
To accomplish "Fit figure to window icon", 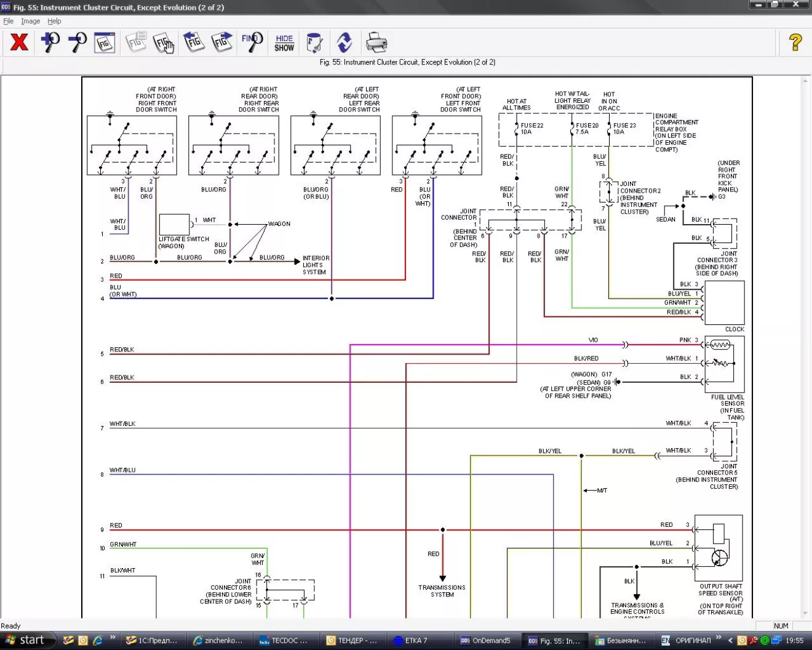I will point(105,42).
